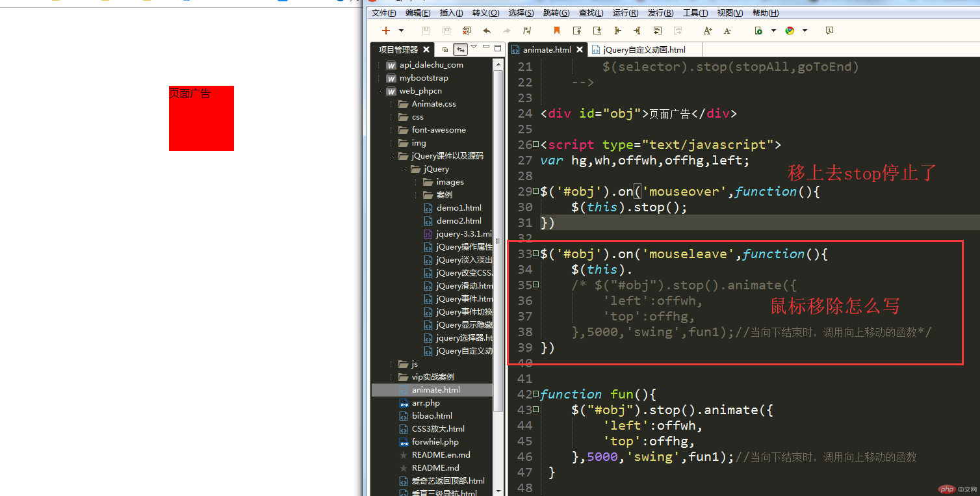Minimize the project manager panel
Image resolution: width=980 pixels, height=496 pixels.
[x=486, y=47]
